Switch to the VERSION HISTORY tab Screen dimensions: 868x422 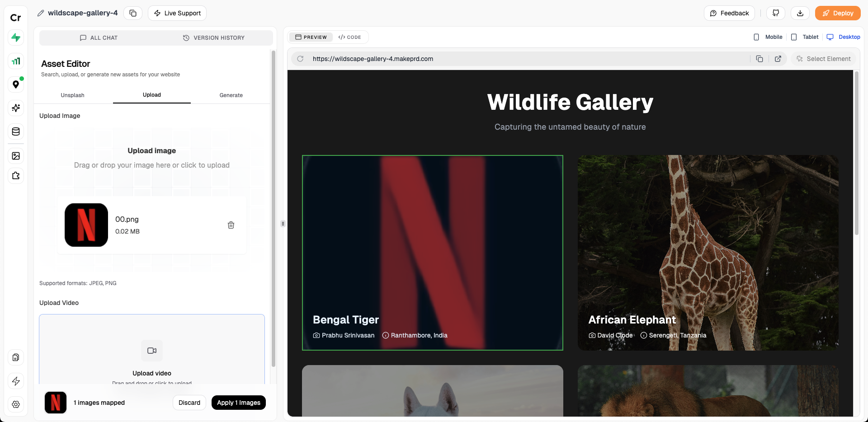click(x=214, y=38)
